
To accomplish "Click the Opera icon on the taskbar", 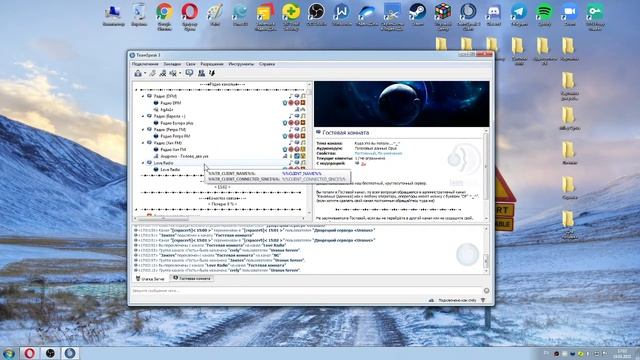I will point(29,353).
